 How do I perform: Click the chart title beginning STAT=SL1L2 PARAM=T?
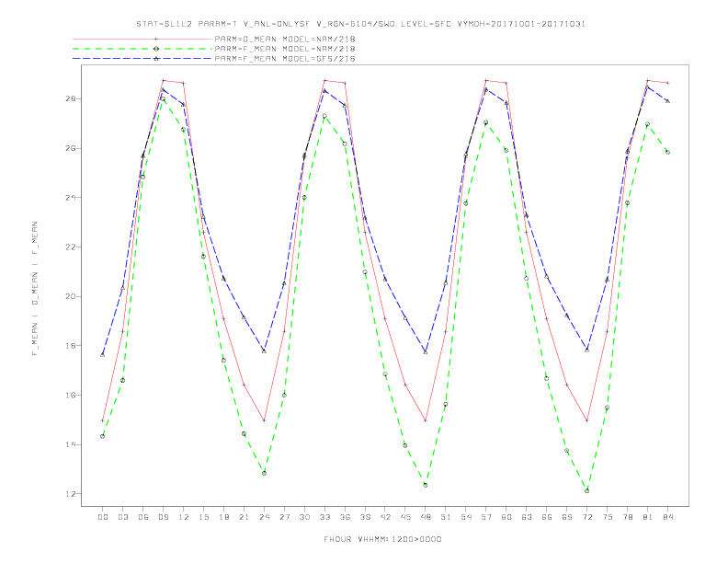coord(360,24)
